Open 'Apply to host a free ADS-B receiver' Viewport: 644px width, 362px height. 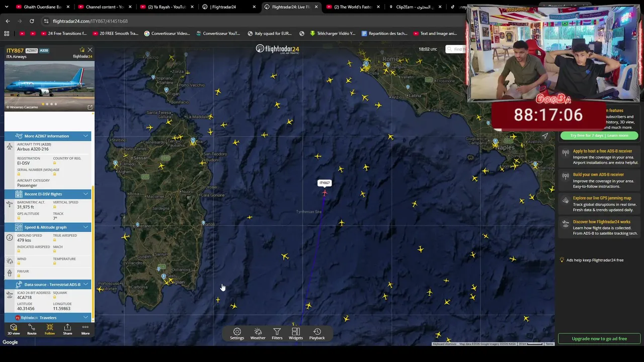coord(602,151)
